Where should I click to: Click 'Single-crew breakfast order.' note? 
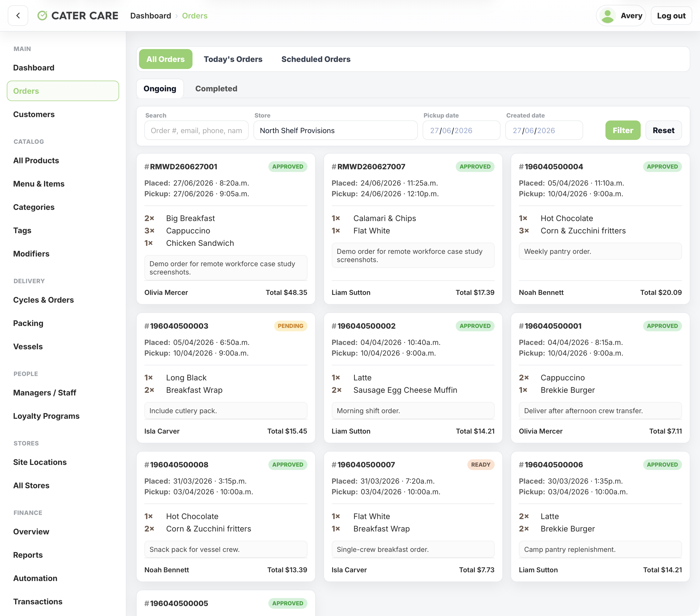click(x=413, y=549)
